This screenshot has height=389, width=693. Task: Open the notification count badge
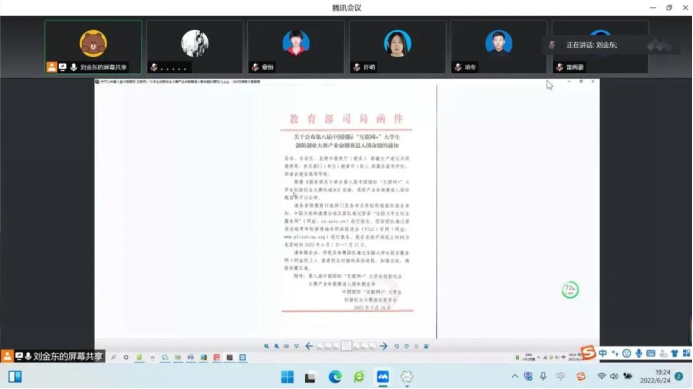pyautogui.click(x=679, y=376)
